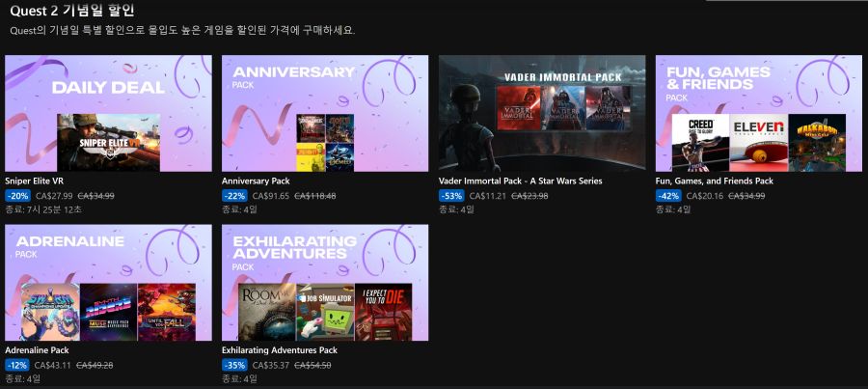The width and height of the screenshot is (868, 389).
Task: Click the Sniper Elite VR title link
Action: click(x=34, y=181)
